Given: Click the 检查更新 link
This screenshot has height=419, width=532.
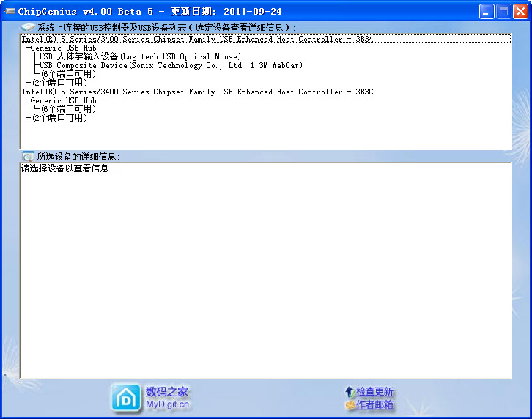Looking at the screenshot, I should pos(374,392).
